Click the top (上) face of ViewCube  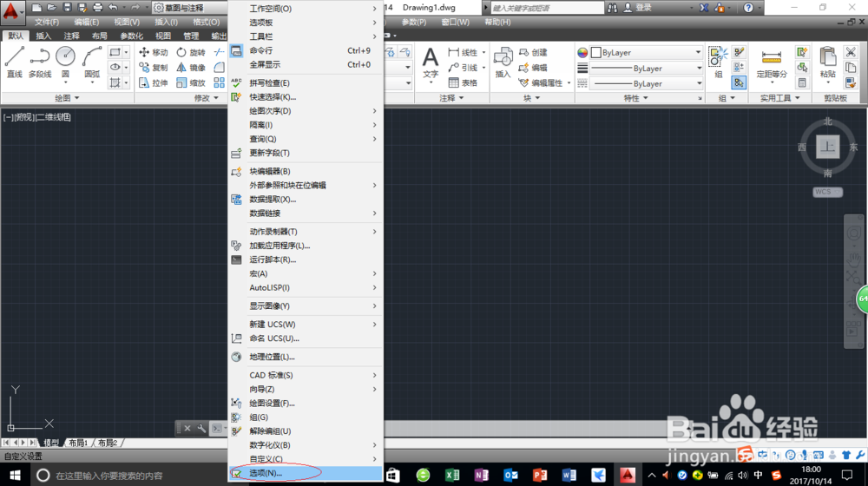[x=827, y=147]
